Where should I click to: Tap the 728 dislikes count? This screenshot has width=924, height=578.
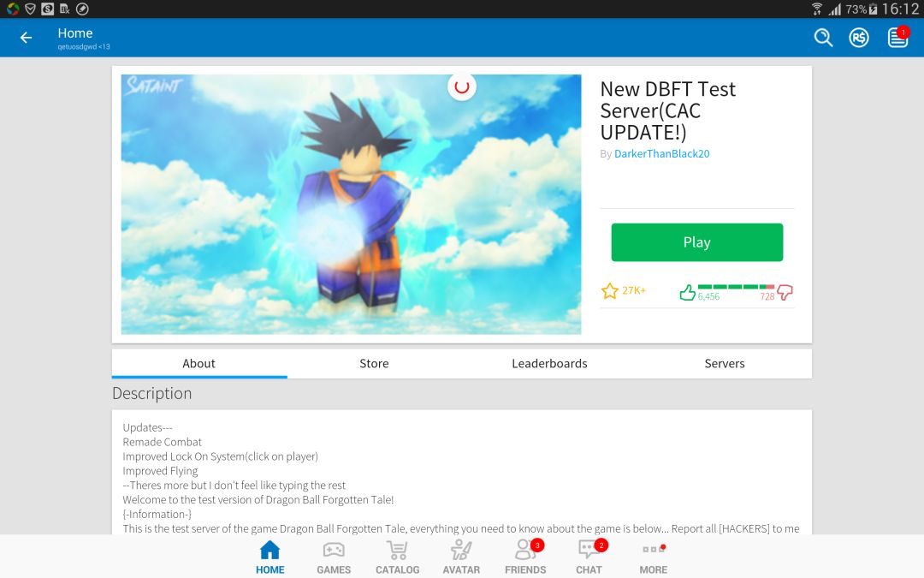(767, 296)
